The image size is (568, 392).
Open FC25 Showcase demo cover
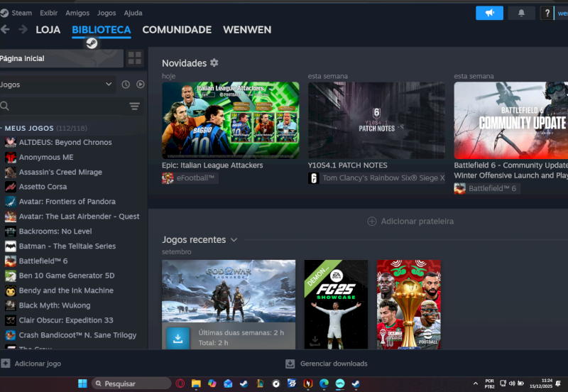pos(336,305)
